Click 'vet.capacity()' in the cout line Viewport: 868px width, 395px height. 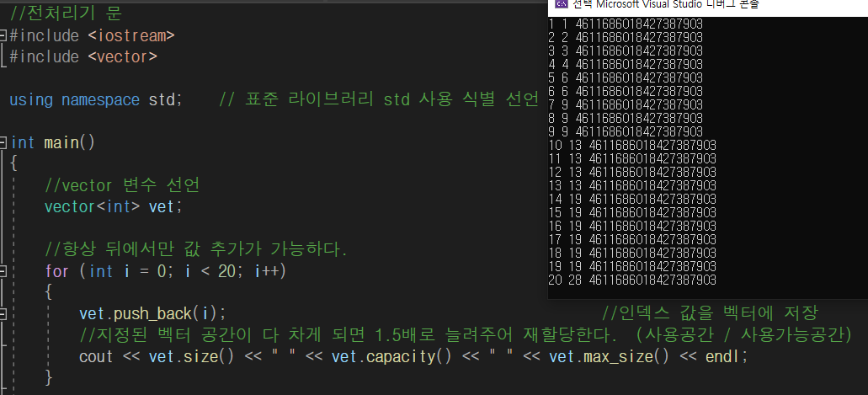pyautogui.click(x=391, y=357)
